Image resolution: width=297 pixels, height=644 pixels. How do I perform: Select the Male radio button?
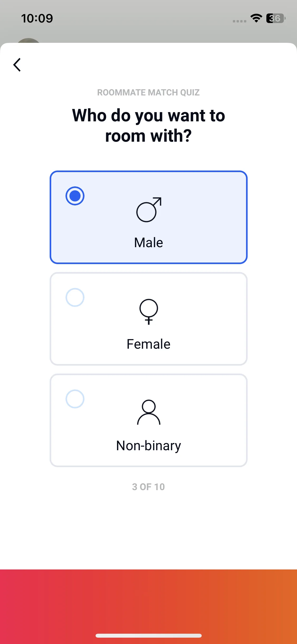click(75, 196)
